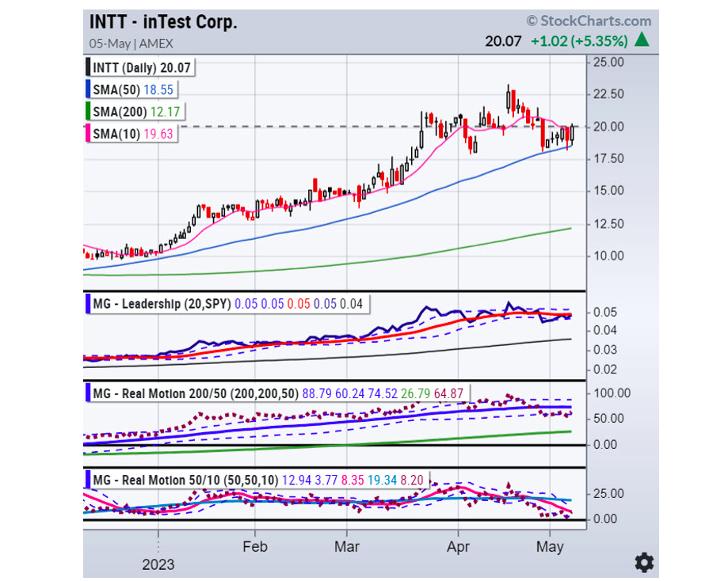This screenshot has width=728, height=581.
Task: Click the 100.00 axis label in Real Motion panel
Action: 612,393
